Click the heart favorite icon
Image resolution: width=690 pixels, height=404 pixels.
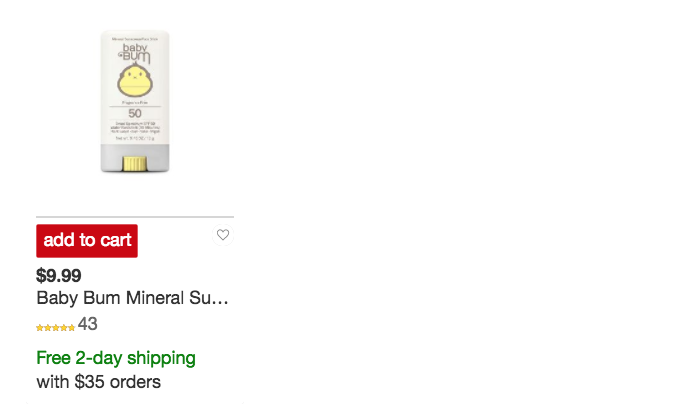tap(223, 235)
